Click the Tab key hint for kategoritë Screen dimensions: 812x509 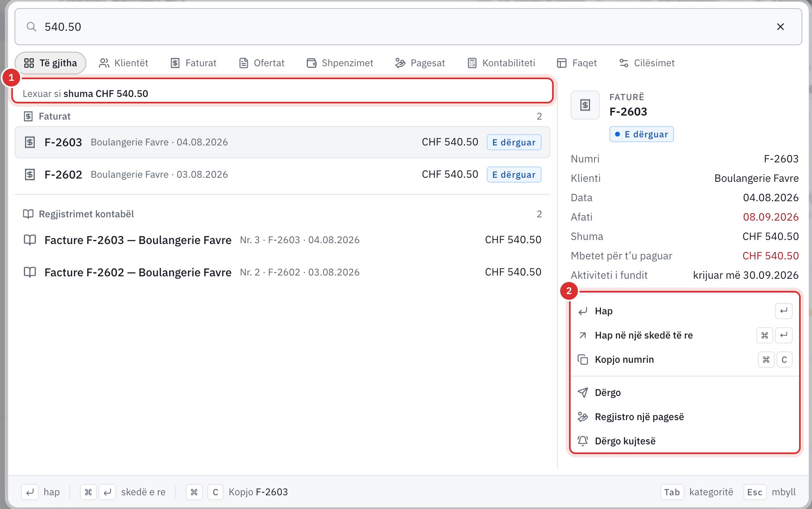coord(672,492)
